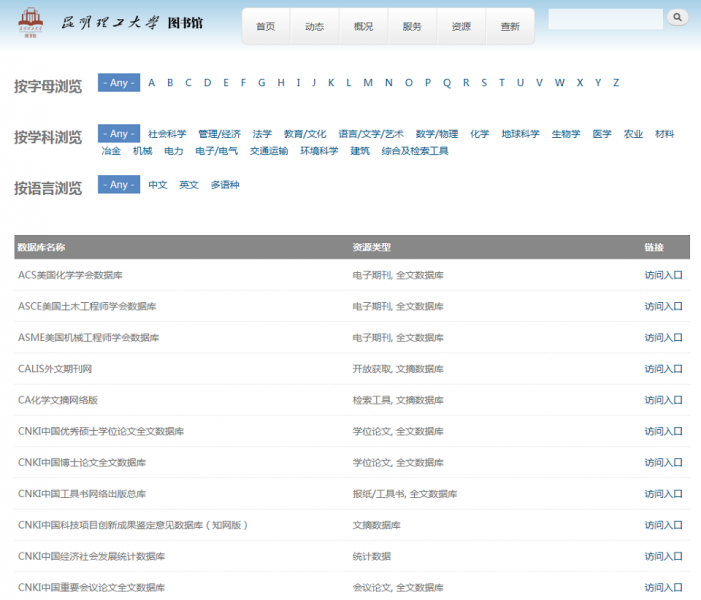
Task: Browse the 生物学 subject
Action: (566, 134)
